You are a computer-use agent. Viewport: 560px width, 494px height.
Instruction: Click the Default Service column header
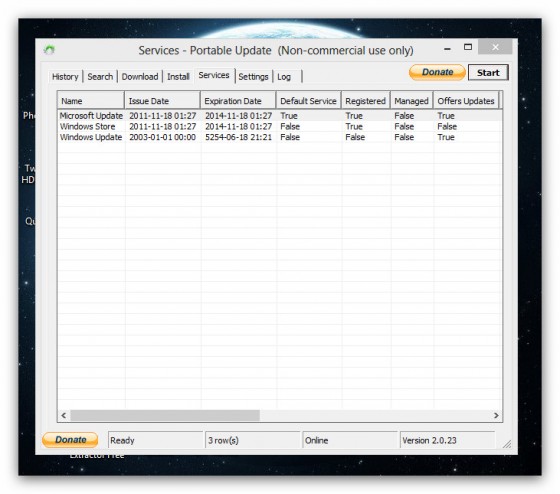click(x=309, y=101)
